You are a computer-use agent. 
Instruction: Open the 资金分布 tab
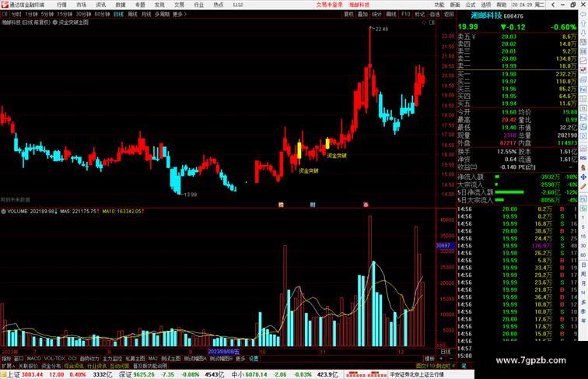point(51,366)
